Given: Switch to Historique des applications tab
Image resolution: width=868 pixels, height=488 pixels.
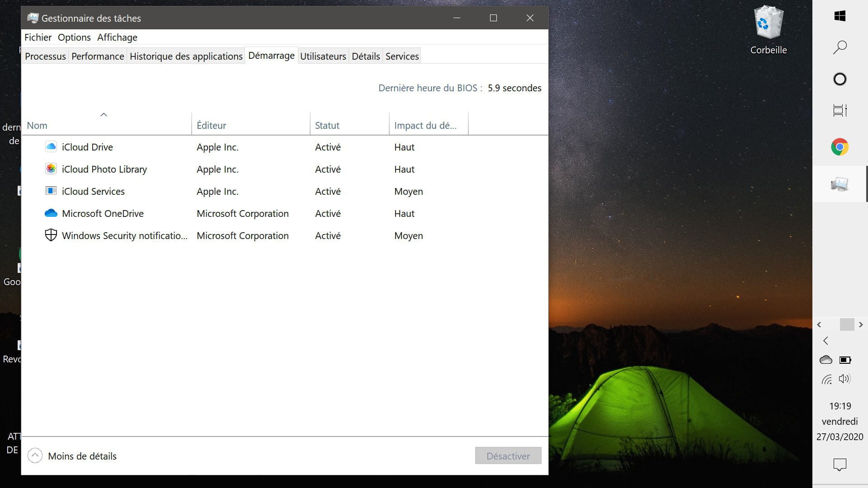Looking at the screenshot, I should [186, 56].
